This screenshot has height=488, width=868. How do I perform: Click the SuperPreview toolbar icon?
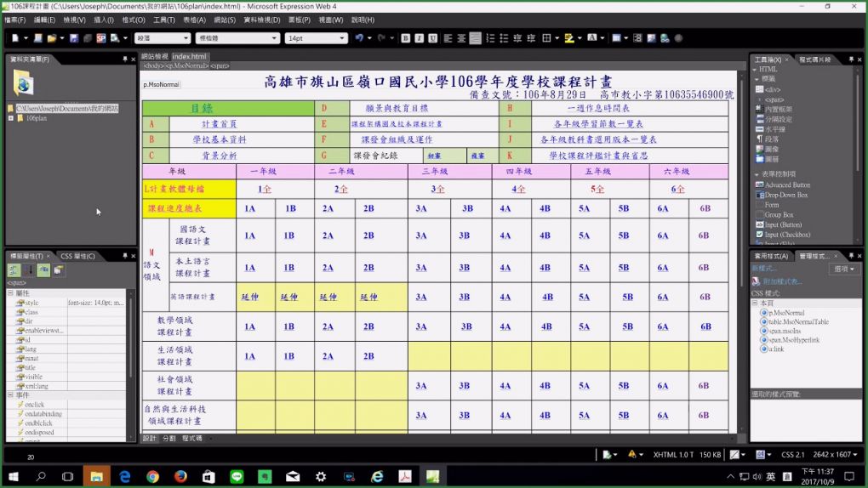[x=100, y=38]
